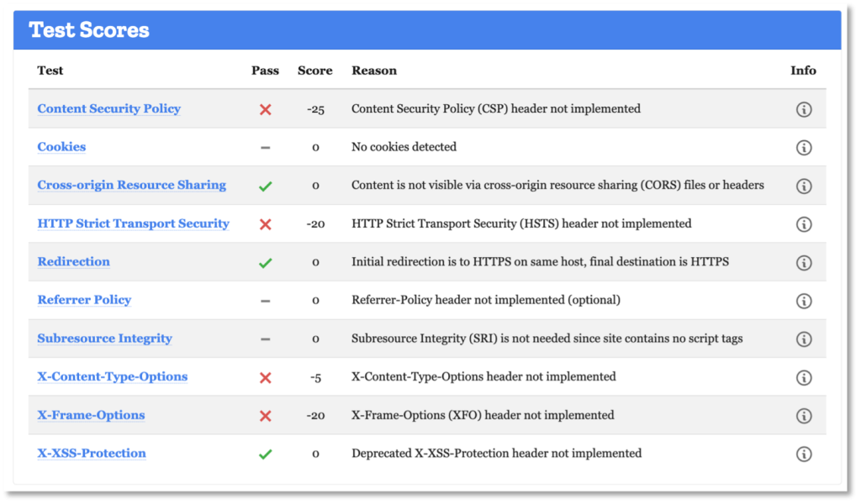
Task: Open info for Cross-origin Resource Sharing test
Action: [805, 185]
